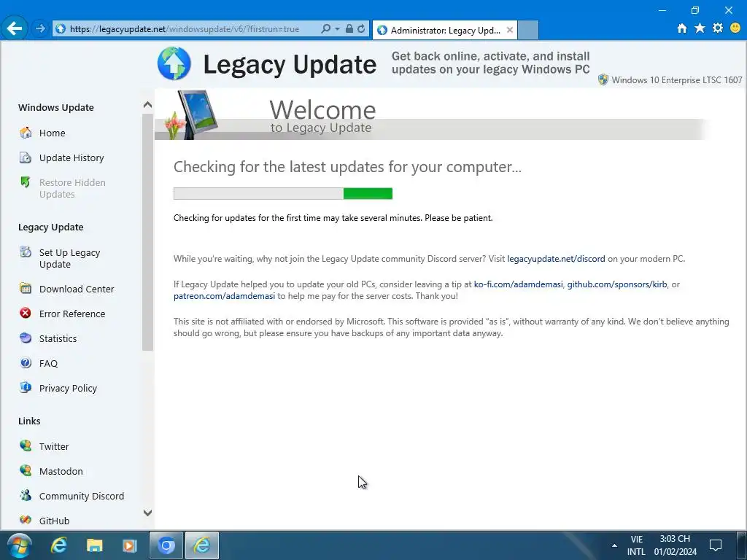Open the Tools gear icon
This screenshot has height=560, width=747.
pyautogui.click(x=718, y=28)
